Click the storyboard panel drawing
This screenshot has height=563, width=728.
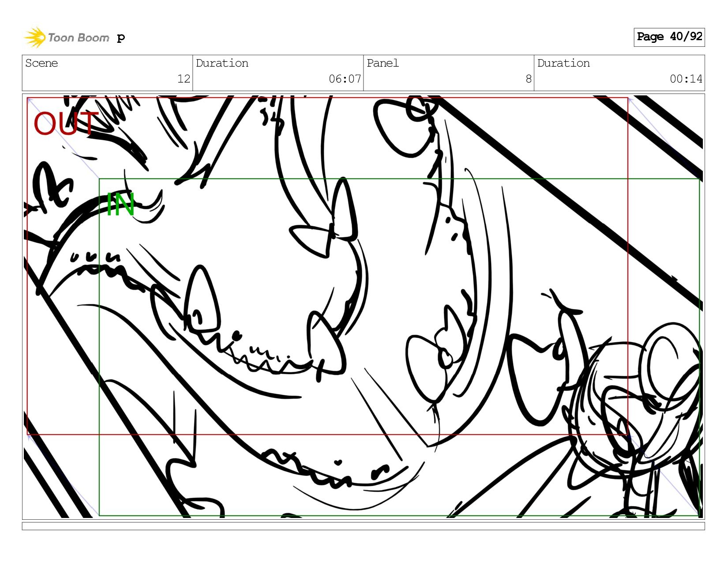coord(363,306)
